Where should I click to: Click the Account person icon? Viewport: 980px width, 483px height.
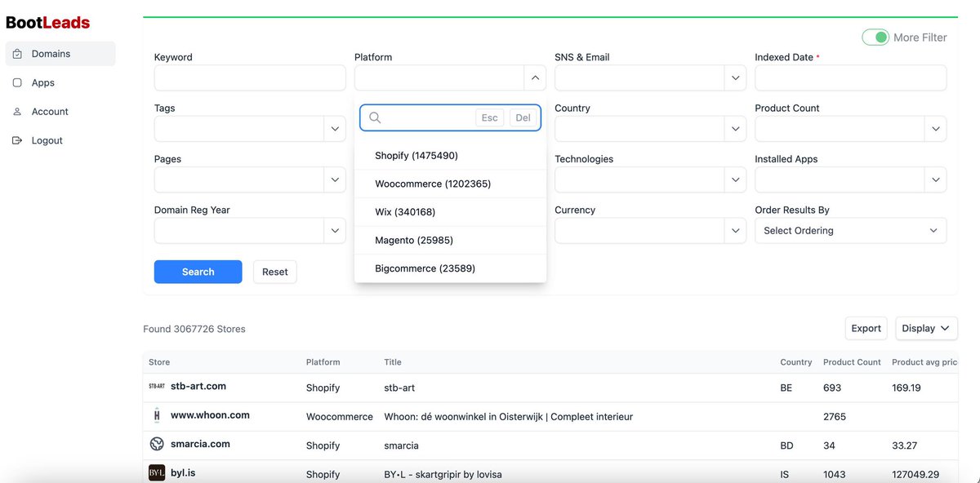pyautogui.click(x=18, y=112)
